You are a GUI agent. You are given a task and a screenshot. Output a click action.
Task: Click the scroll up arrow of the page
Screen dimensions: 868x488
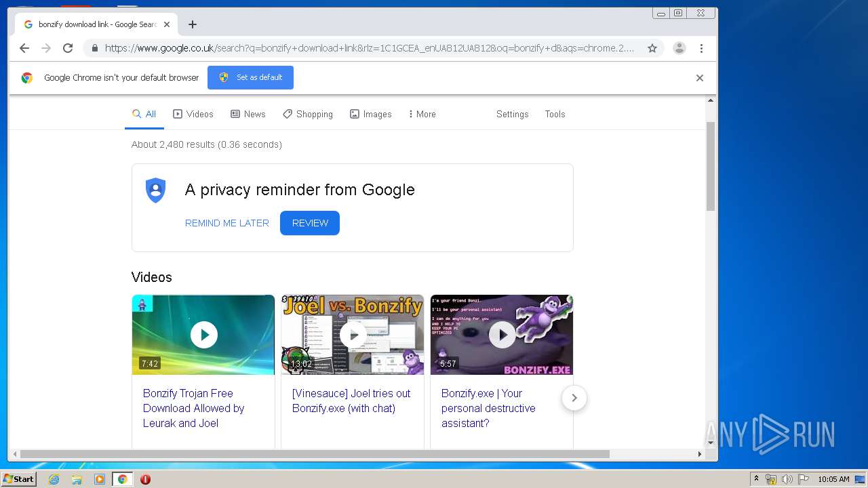pos(711,100)
